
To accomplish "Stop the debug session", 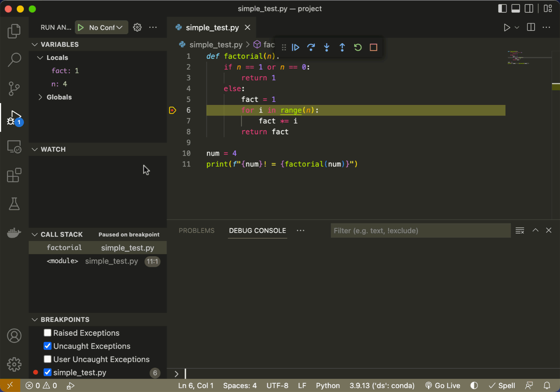I will tap(374, 47).
